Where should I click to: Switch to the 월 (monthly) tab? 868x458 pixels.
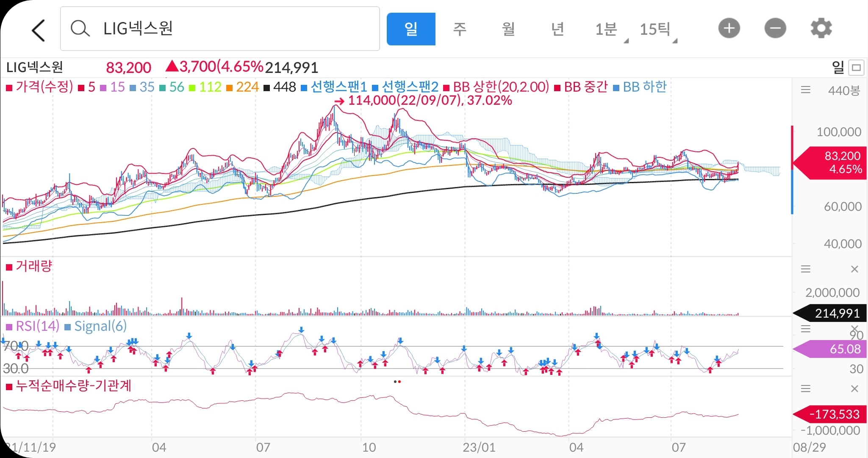[508, 29]
